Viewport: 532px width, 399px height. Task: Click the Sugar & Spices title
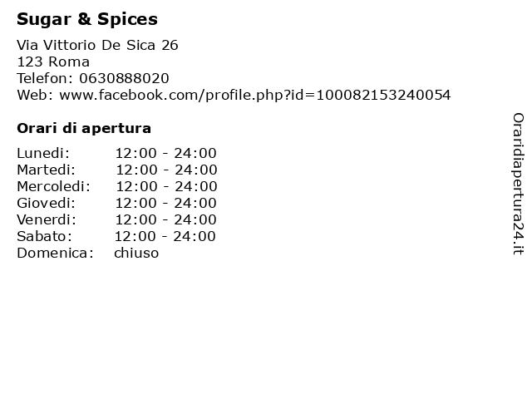[x=87, y=19]
